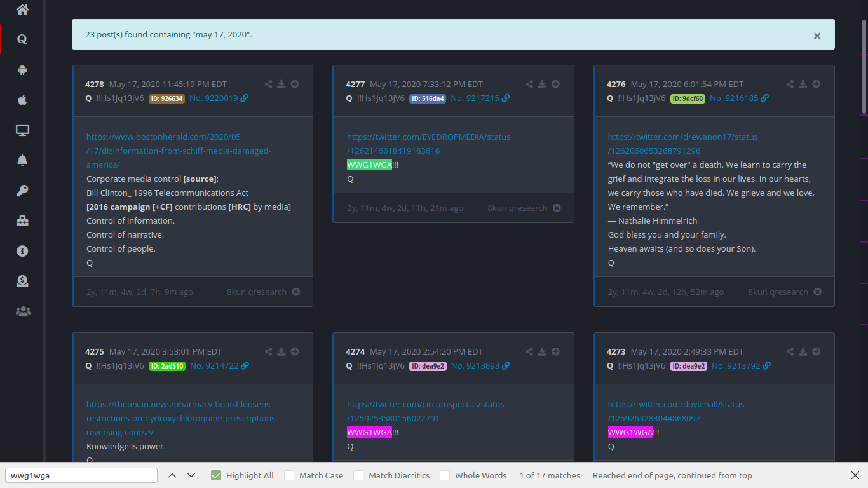Click the highlighted WWG1WGA in post 4274

369,433
